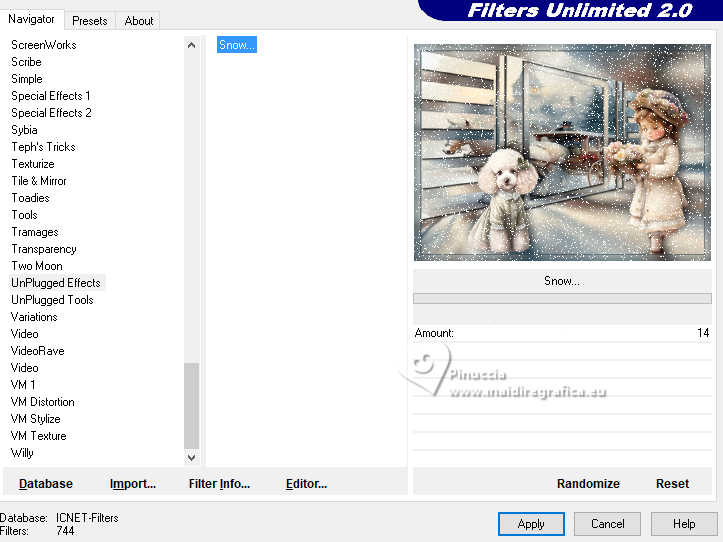723x542 pixels.
Task: Click the filters count 744
Action: coord(65,531)
